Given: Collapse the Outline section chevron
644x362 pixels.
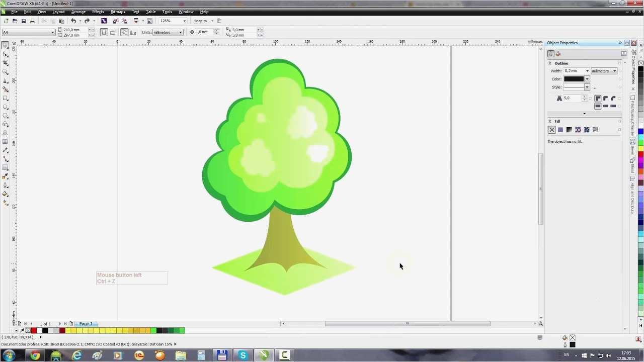Looking at the screenshot, I should [550, 63].
